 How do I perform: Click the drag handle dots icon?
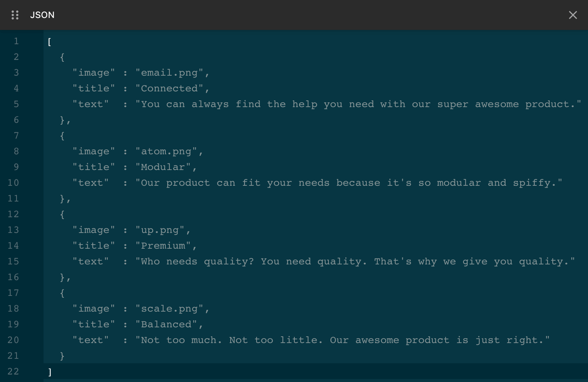15,15
